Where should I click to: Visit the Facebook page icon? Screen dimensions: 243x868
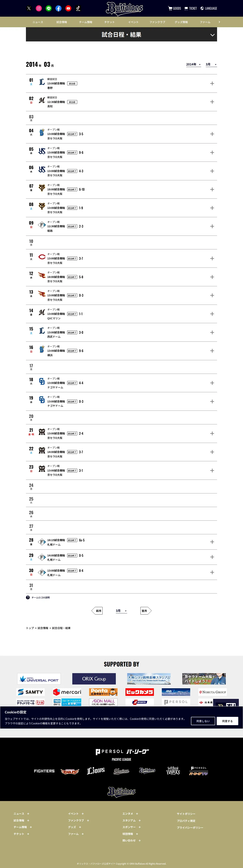[x=58, y=9]
